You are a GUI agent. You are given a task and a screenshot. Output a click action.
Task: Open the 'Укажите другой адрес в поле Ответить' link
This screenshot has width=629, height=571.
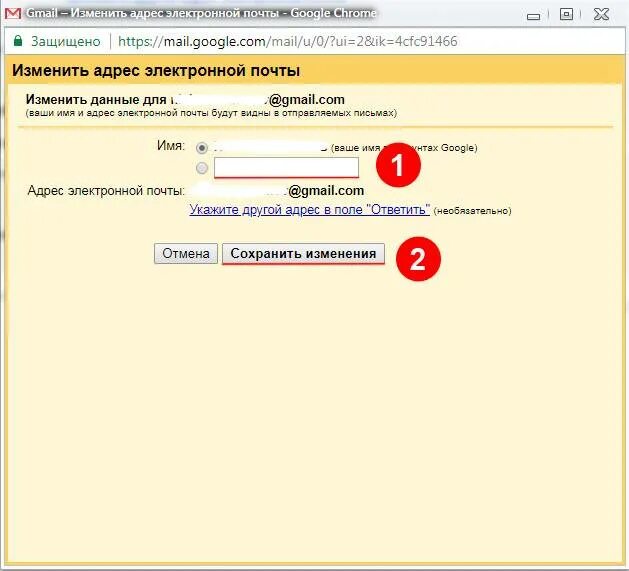coord(309,209)
